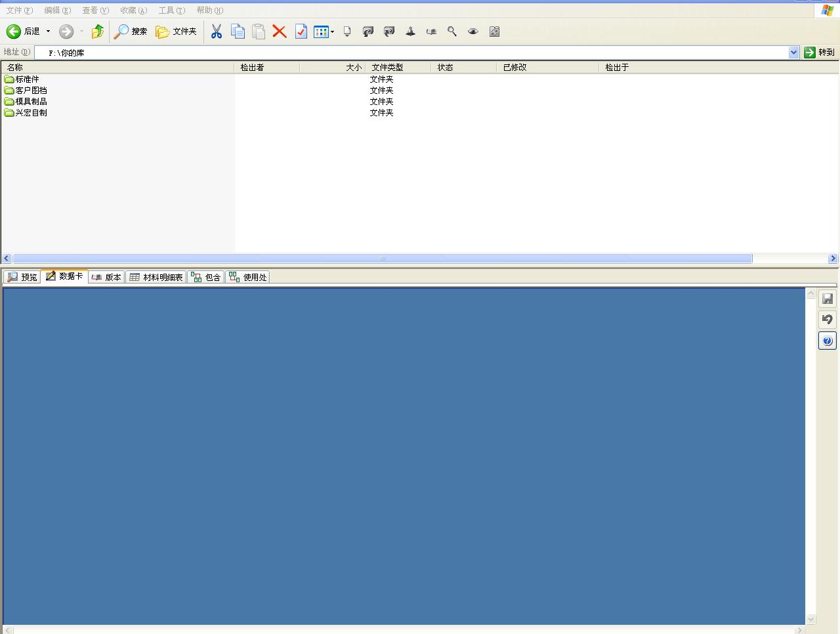Screen dimensions: 840x634
Task: Click the data card scroll down arrow
Action: pos(810,619)
